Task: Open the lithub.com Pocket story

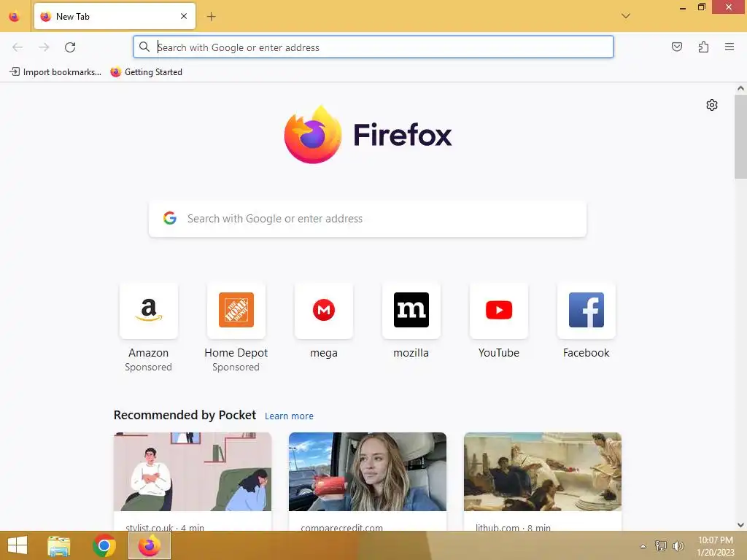Action: point(543,481)
